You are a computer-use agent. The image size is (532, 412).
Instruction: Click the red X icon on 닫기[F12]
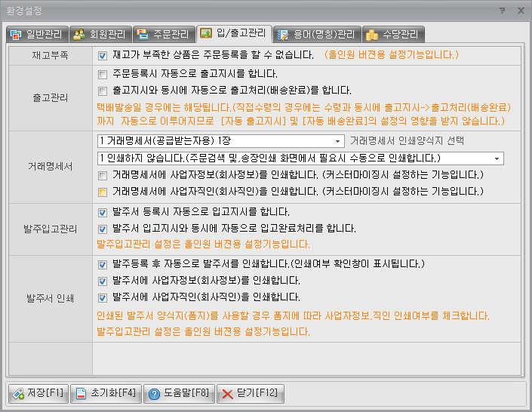(x=227, y=394)
